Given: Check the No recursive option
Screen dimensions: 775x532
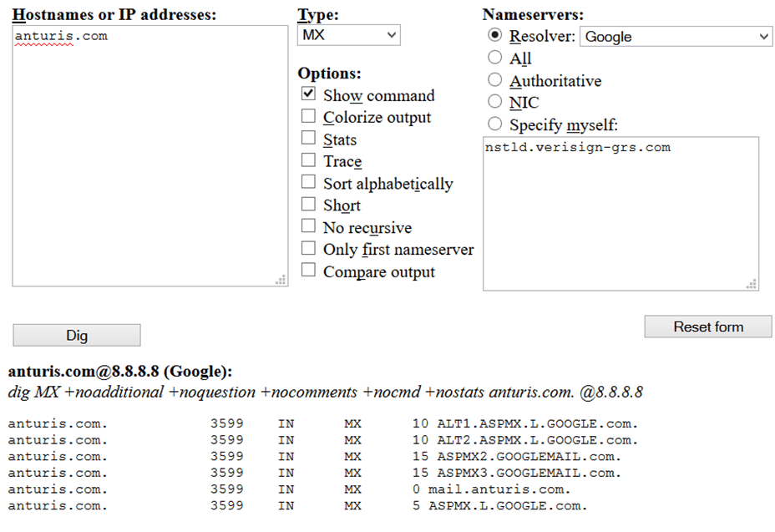Looking at the screenshot, I should click(309, 227).
